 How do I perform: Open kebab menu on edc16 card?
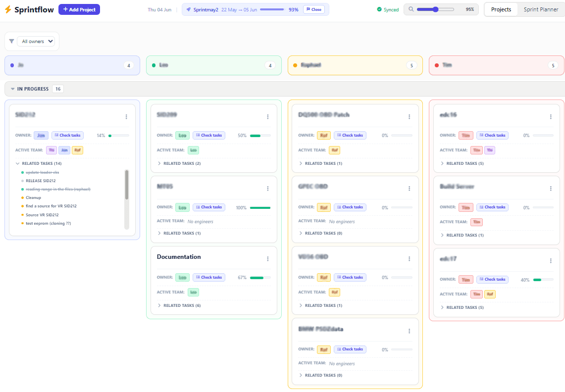(x=551, y=117)
